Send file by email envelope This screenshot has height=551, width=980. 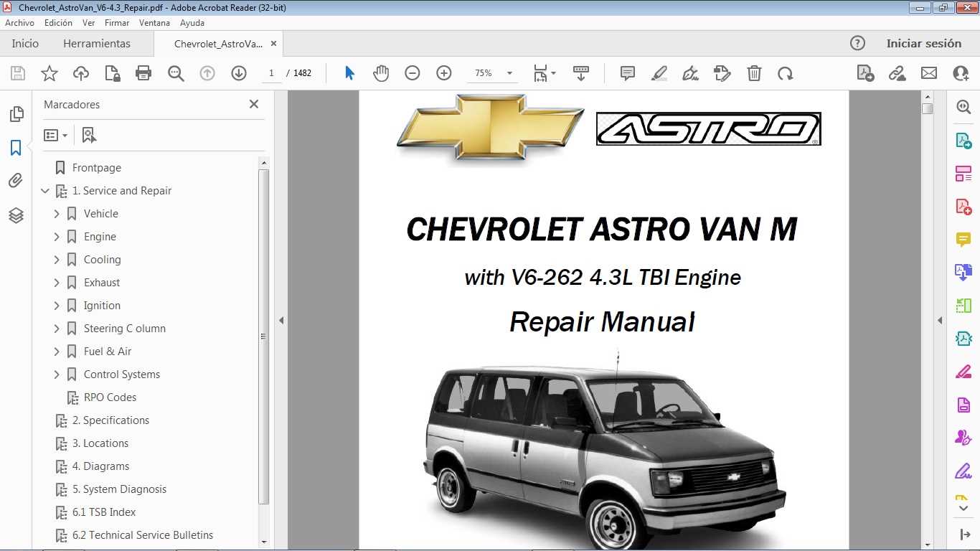pos(929,73)
